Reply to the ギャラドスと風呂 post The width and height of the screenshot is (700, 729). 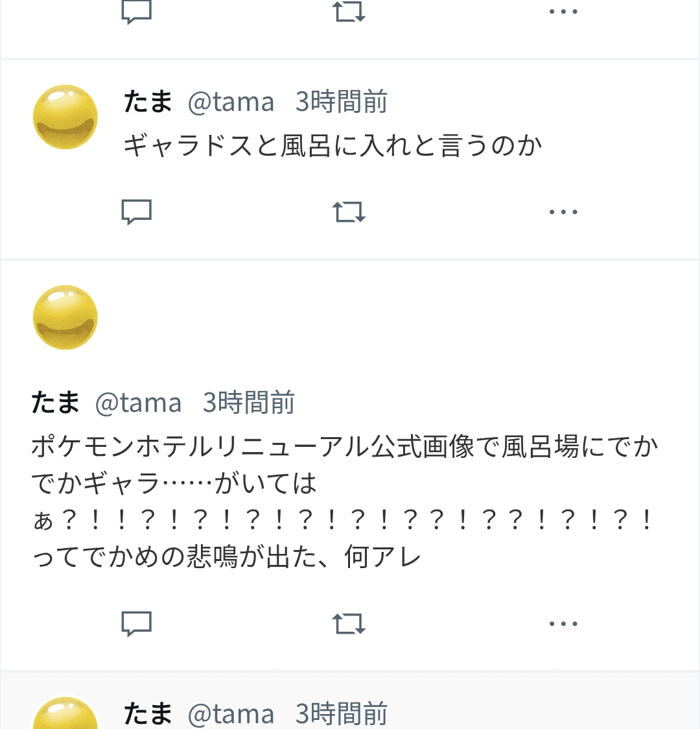[x=136, y=211]
